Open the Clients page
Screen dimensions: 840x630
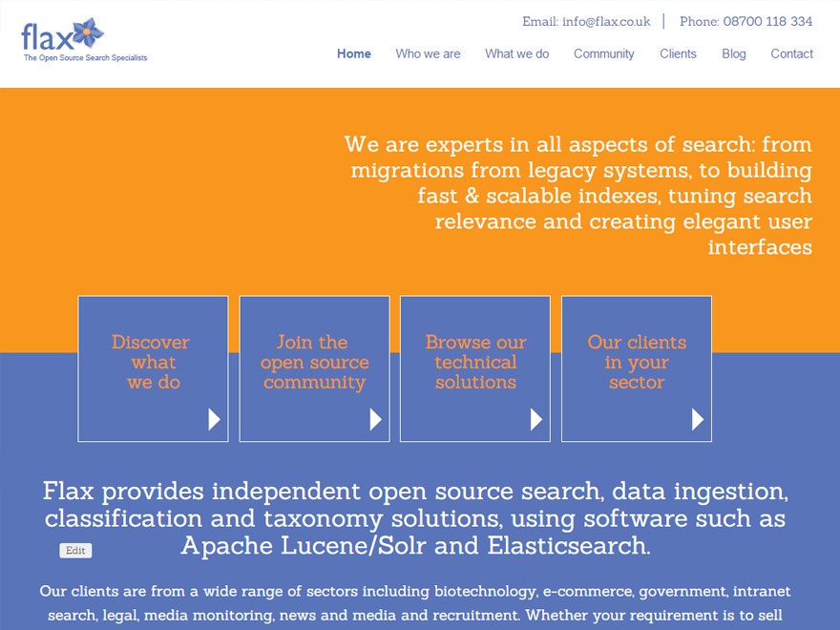(678, 53)
